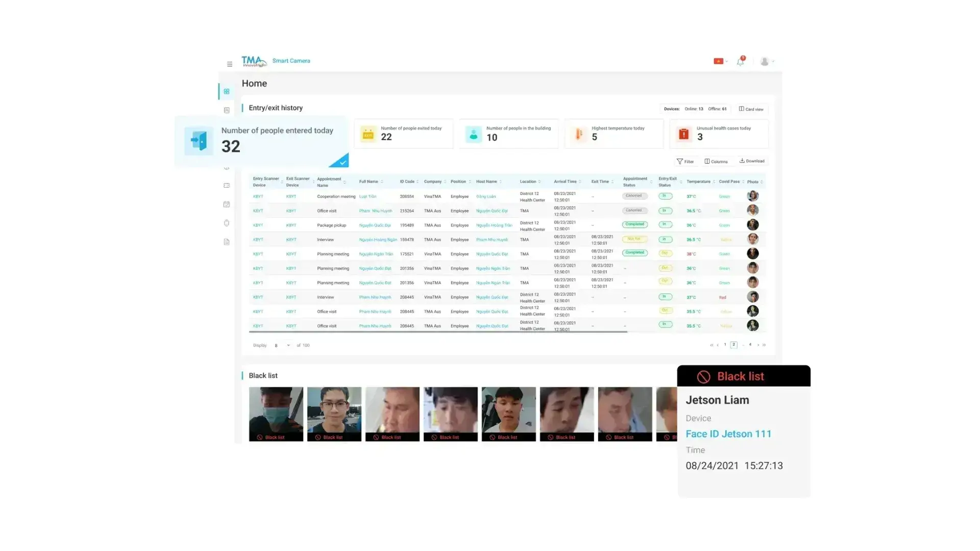
Task: Open Luat Tran full name link
Action: [367, 196]
